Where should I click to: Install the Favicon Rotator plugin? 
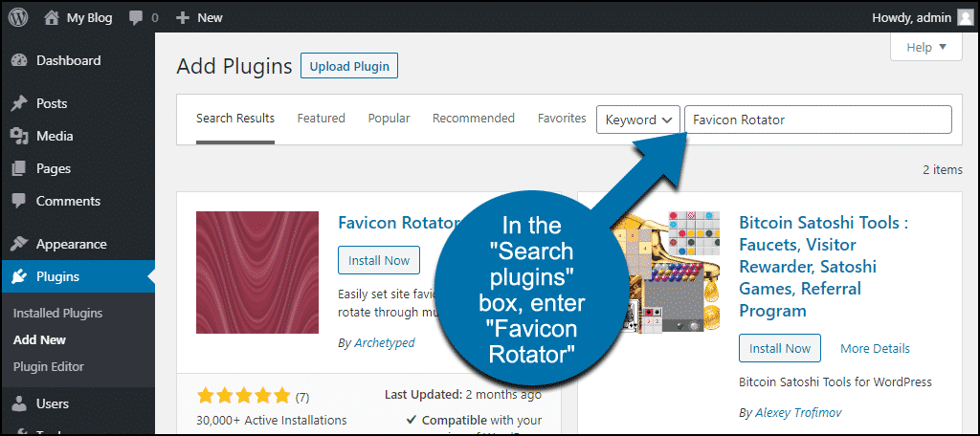pyautogui.click(x=379, y=260)
